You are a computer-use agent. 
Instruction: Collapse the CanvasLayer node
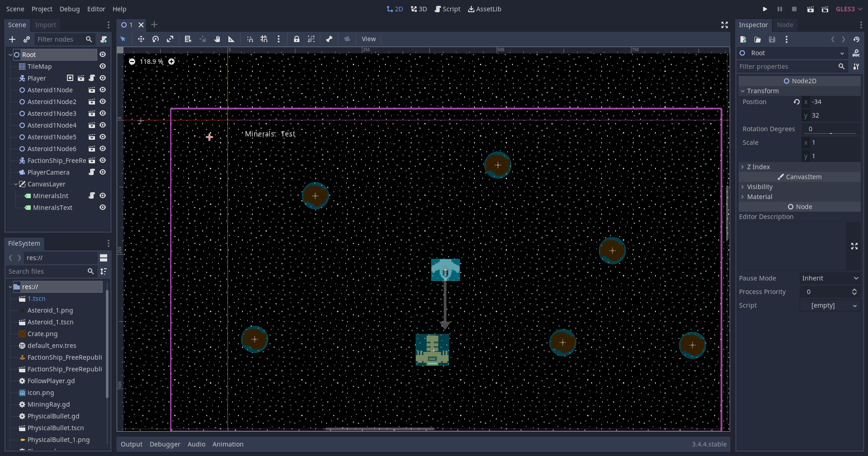click(x=16, y=184)
